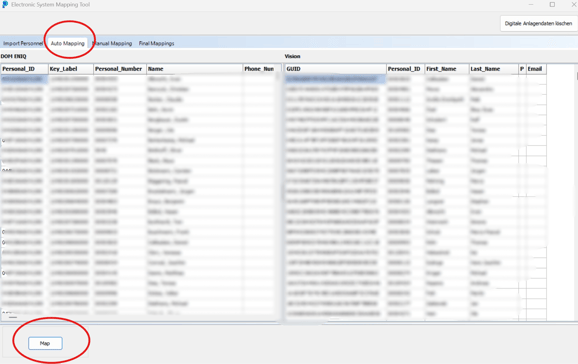Click the GUID column header
This screenshot has width=578, height=364.
click(335, 69)
